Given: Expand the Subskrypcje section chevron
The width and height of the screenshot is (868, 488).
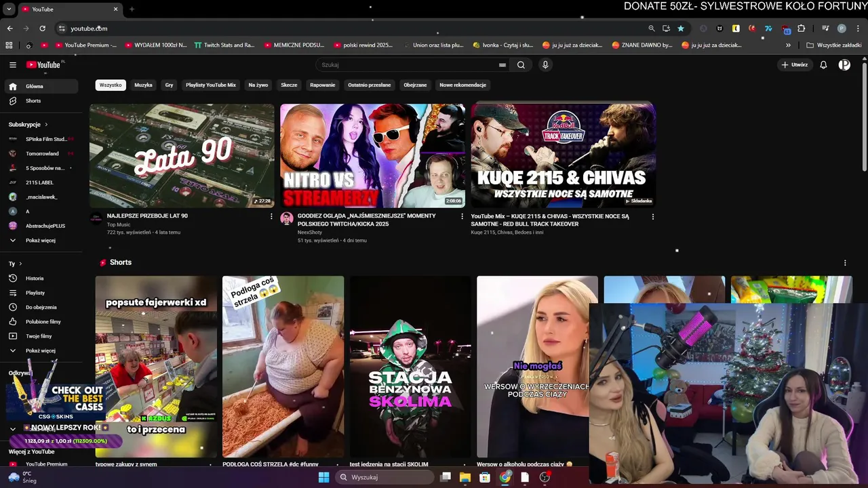Looking at the screenshot, I should point(47,125).
